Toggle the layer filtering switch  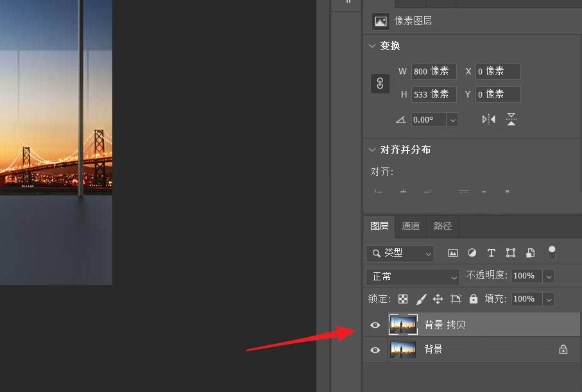pyautogui.click(x=552, y=252)
